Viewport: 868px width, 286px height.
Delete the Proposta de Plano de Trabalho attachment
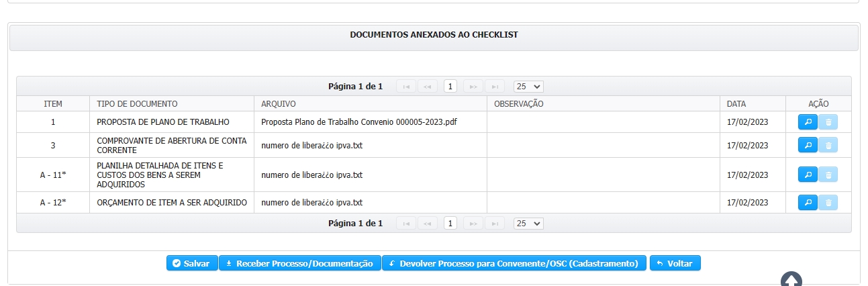(x=828, y=122)
